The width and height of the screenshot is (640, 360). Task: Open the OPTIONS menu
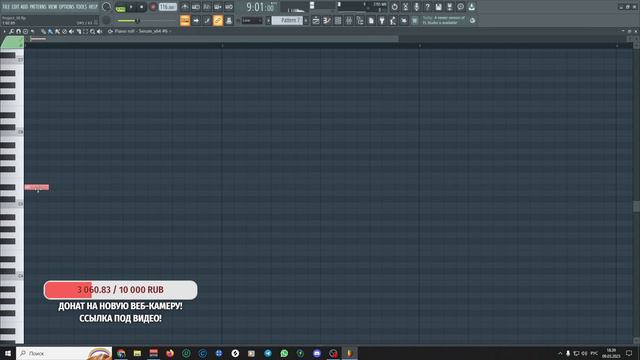(x=67, y=7)
